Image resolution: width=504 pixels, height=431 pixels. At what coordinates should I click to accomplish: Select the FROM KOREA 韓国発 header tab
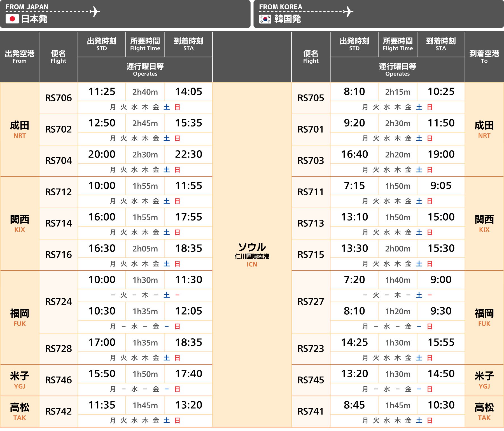point(378,14)
